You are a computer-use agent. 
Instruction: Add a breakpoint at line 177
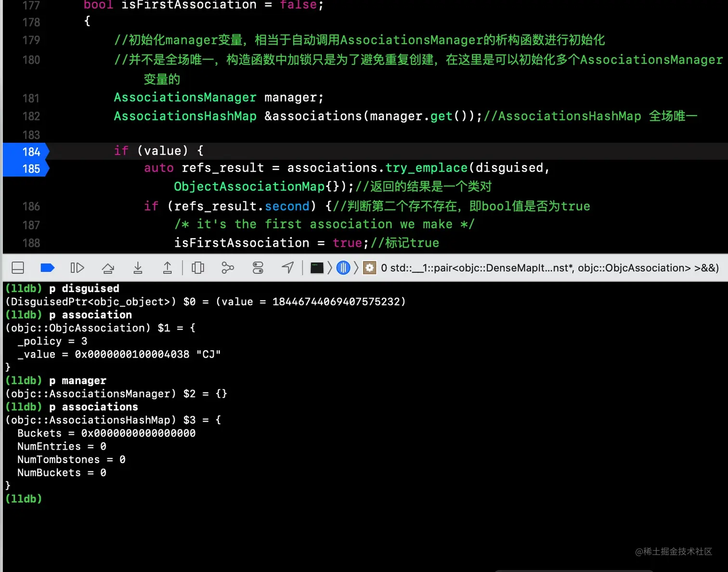point(31,6)
